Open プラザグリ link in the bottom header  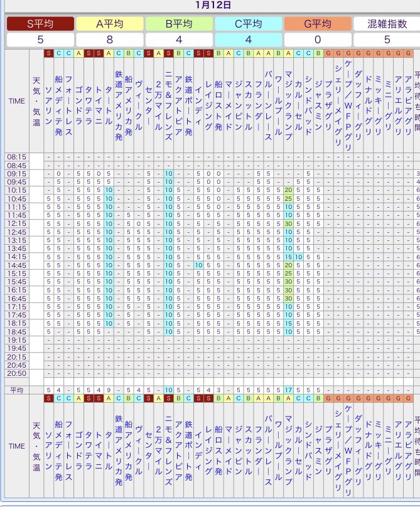(328, 451)
